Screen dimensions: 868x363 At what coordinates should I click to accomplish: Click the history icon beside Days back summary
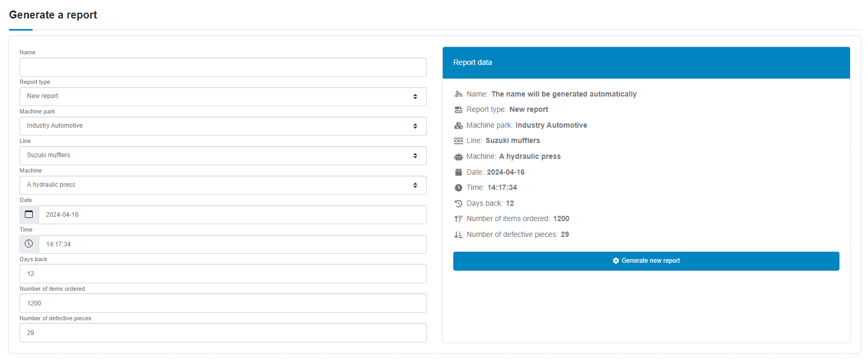click(459, 203)
